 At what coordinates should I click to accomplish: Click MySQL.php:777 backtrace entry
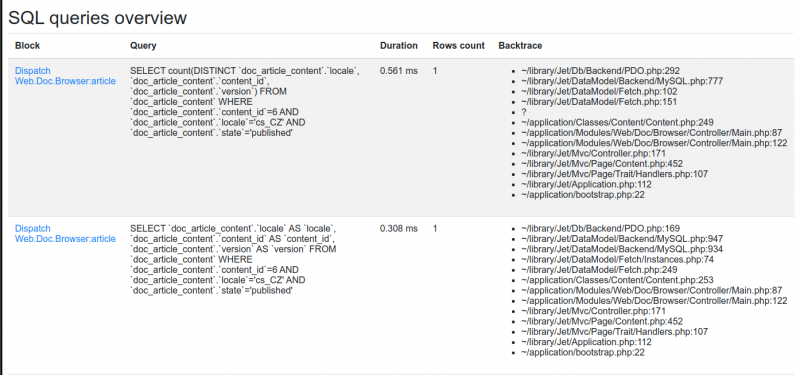tap(622, 81)
